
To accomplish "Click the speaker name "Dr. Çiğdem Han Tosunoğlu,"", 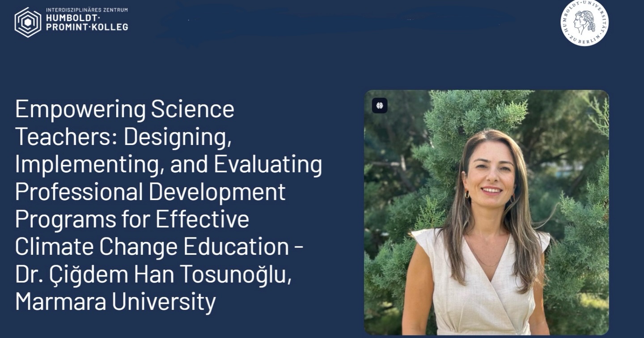I will 153,274.
